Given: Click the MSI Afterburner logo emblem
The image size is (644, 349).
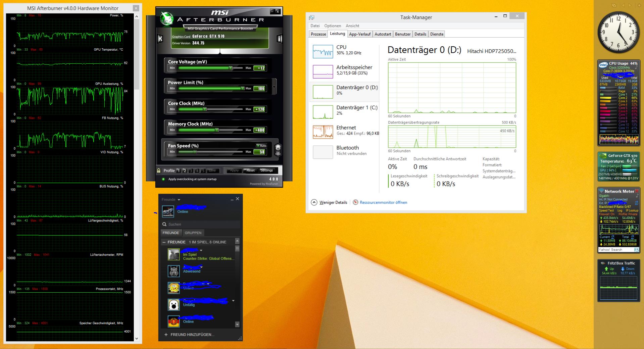Looking at the screenshot, I should click(x=166, y=18).
